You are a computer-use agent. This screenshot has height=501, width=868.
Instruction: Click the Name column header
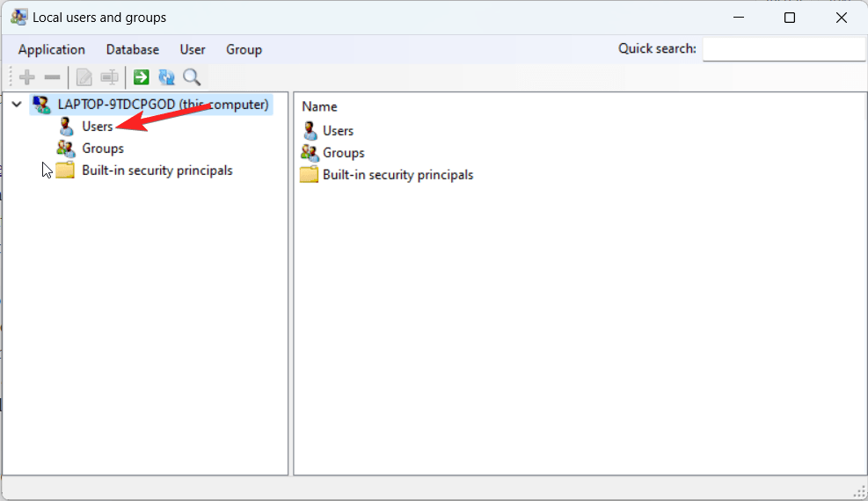319,106
